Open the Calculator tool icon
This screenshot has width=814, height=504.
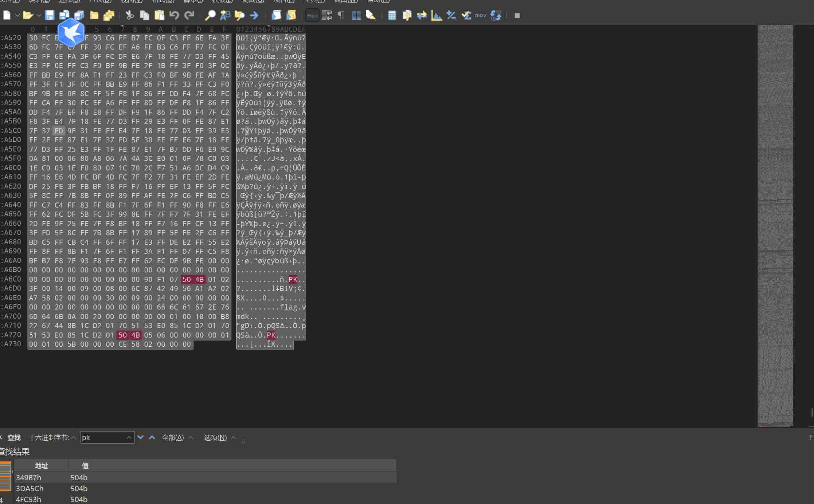(x=392, y=15)
